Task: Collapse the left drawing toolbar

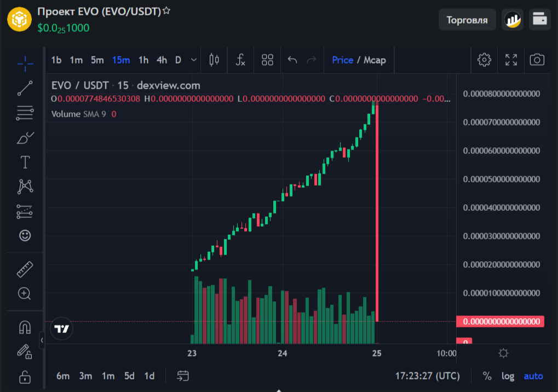Action: [42, 341]
